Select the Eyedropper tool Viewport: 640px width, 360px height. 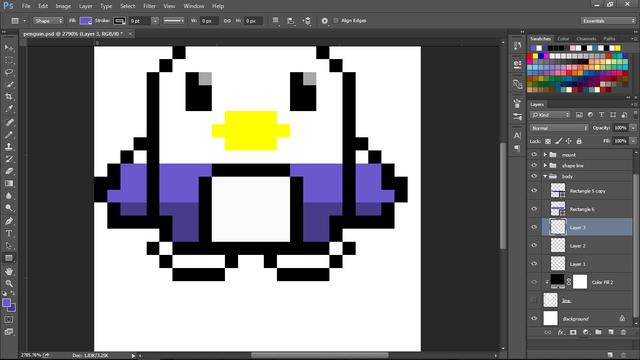click(x=9, y=109)
